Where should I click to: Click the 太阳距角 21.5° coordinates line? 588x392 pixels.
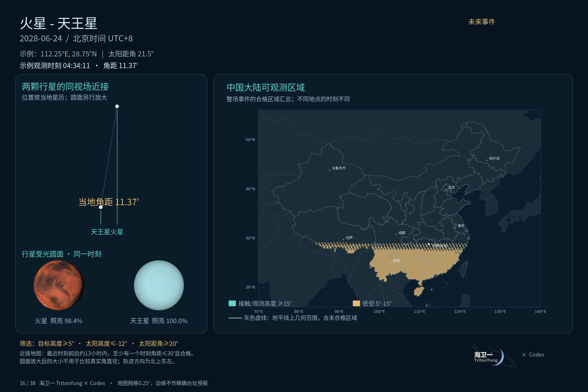pos(87,54)
